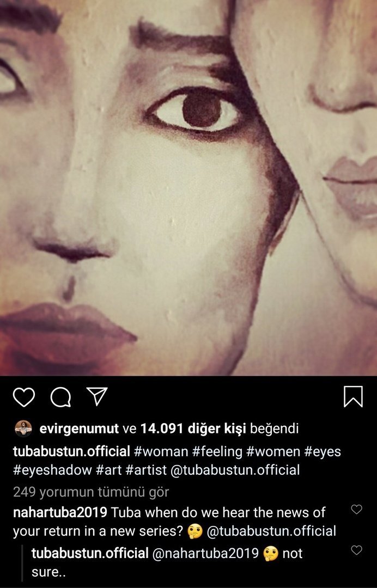Open the #eyeshadow hashtag
Viewport: 377px width, 588px height.
[x=52, y=470]
